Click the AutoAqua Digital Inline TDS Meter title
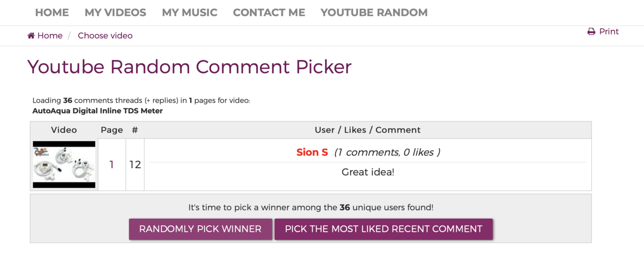This screenshot has height=262, width=644. pyautogui.click(x=98, y=111)
